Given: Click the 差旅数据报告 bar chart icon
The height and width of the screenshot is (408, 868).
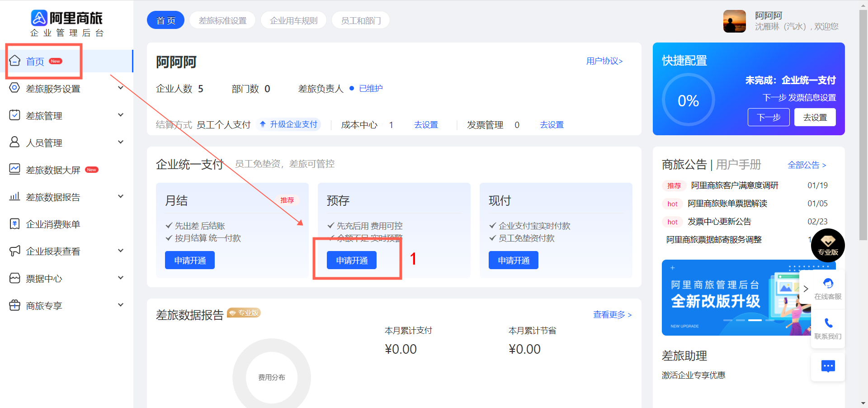Looking at the screenshot, I should pyautogui.click(x=14, y=197).
